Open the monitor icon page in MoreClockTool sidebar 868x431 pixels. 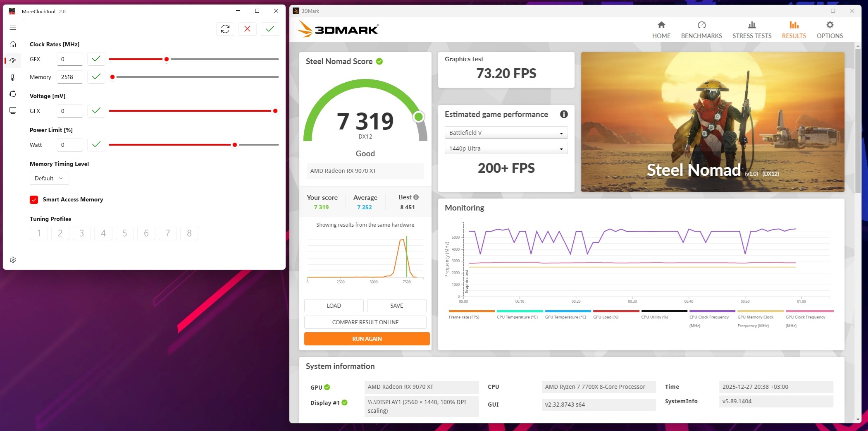pyautogui.click(x=13, y=110)
